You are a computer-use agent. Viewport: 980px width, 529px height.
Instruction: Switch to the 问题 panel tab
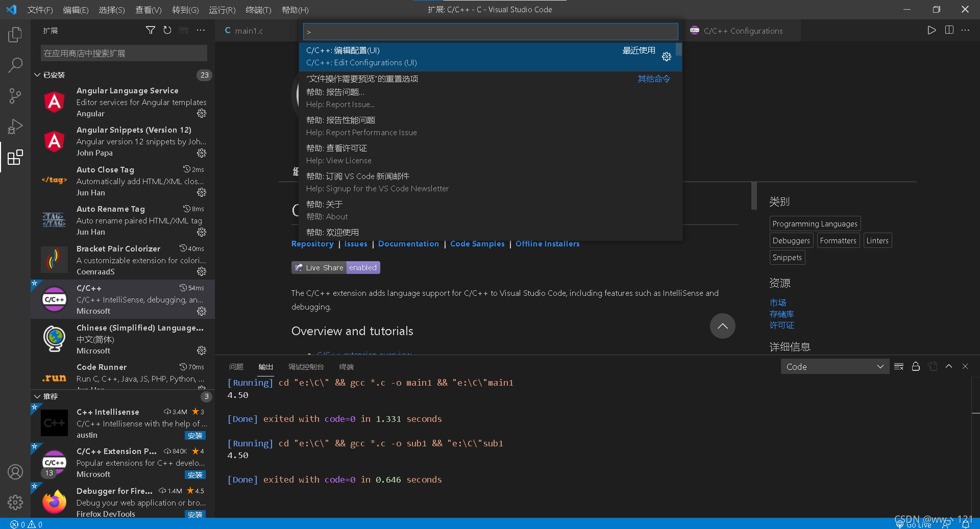236,367
